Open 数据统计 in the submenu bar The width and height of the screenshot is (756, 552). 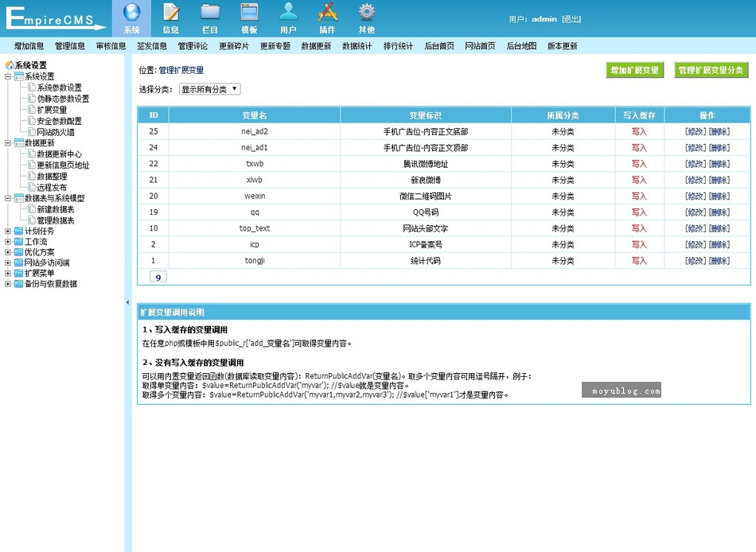pyautogui.click(x=357, y=46)
